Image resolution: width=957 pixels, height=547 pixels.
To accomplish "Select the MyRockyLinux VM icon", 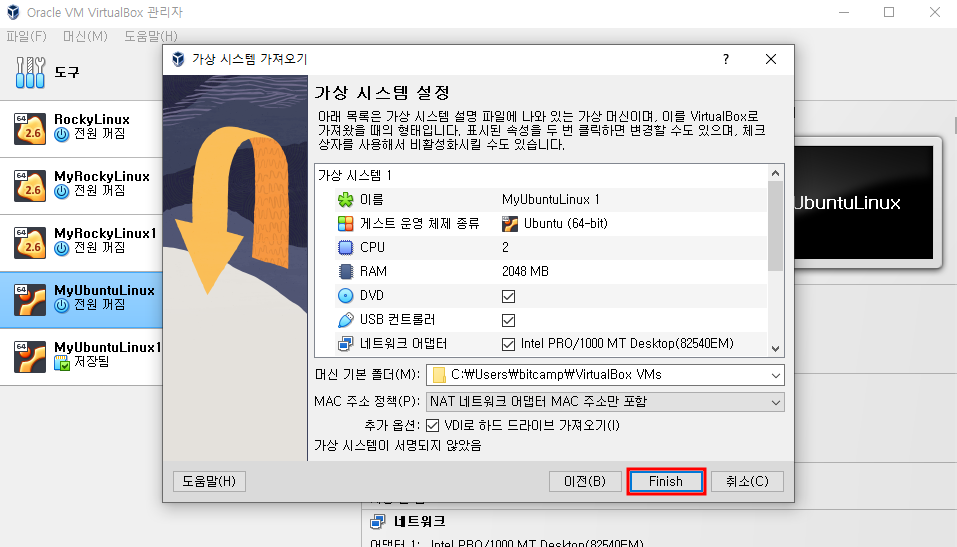I will 30,185.
